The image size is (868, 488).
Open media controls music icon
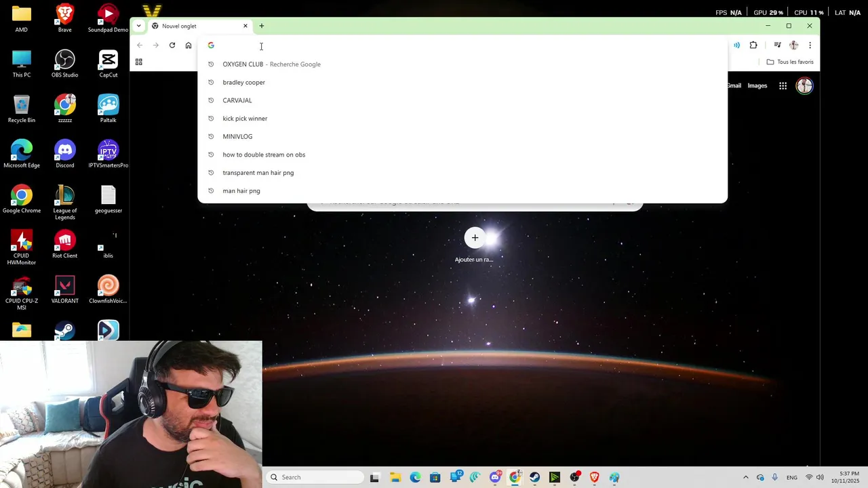click(x=777, y=45)
